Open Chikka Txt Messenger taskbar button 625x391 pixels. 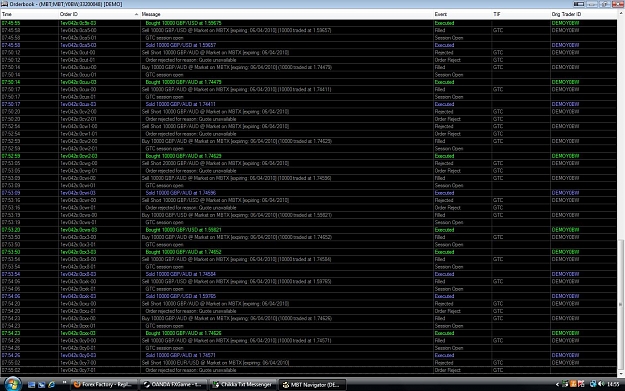[x=243, y=385]
